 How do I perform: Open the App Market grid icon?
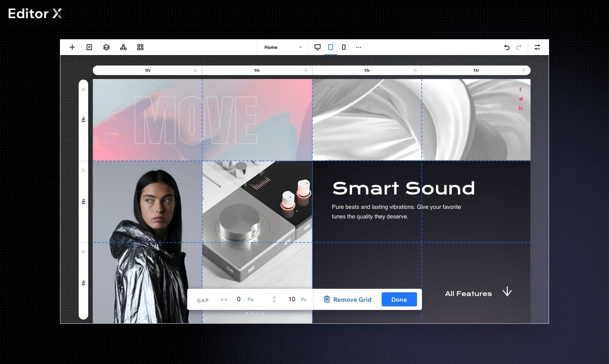point(141,47)
